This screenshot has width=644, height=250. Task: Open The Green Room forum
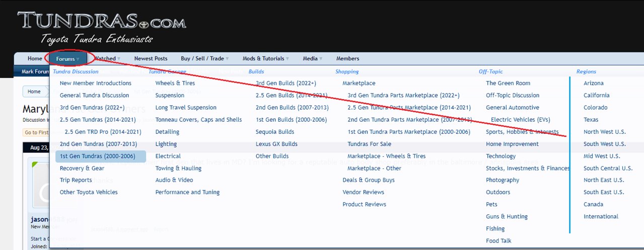[508, 84]
